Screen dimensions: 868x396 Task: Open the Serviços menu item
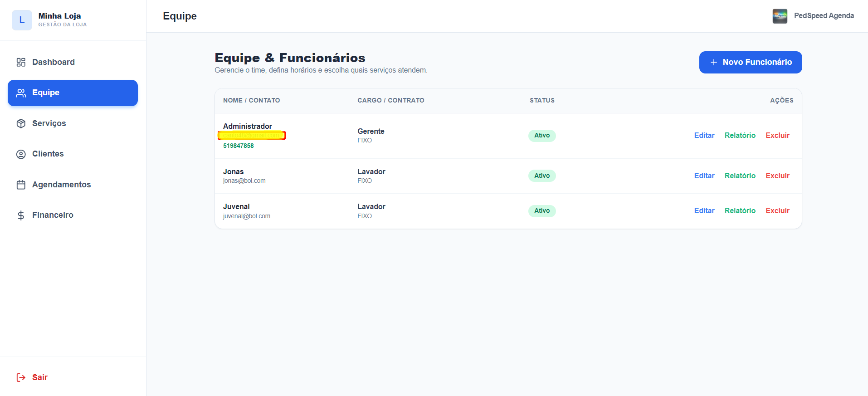coord(49,123)
